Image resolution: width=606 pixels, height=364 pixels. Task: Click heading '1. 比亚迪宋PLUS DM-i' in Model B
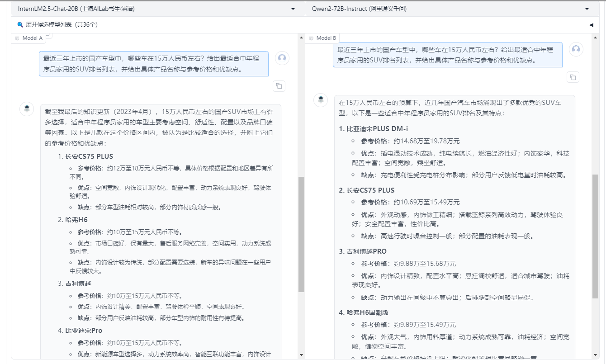coord(374,129)
